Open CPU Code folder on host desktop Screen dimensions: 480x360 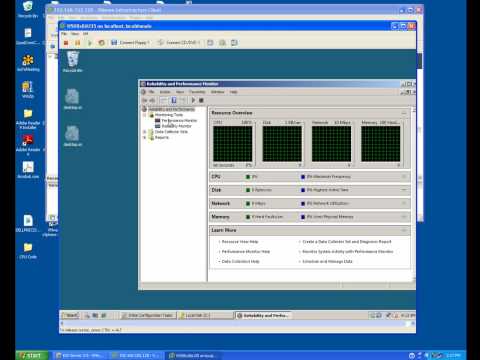tap(28, 250)
